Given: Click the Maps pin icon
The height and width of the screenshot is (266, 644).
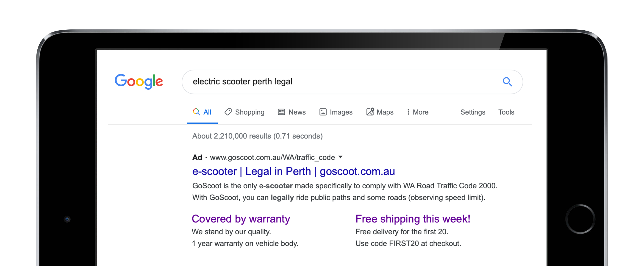Looking at the screenshot, I should 370,111.
